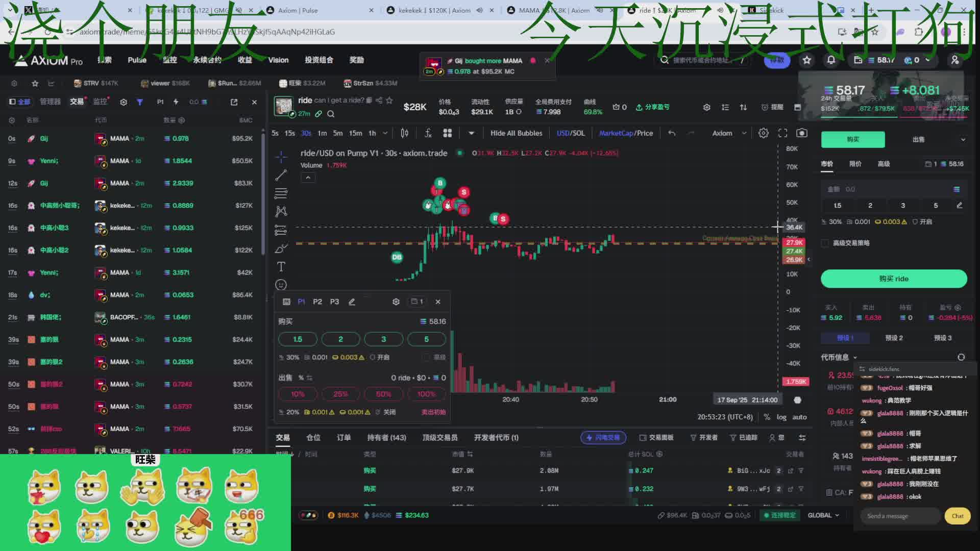Expand the token info section chevron
The image size is (980, 551).
coord(855,357)
